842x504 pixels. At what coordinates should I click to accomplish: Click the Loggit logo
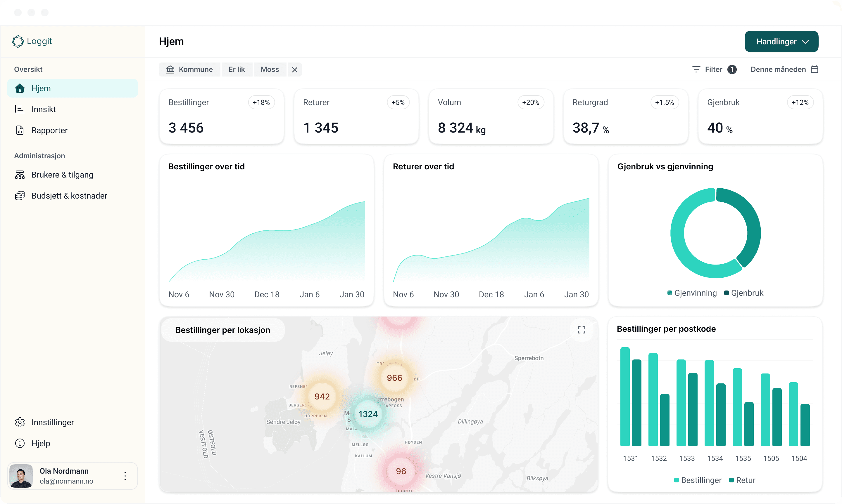(32, 41)
